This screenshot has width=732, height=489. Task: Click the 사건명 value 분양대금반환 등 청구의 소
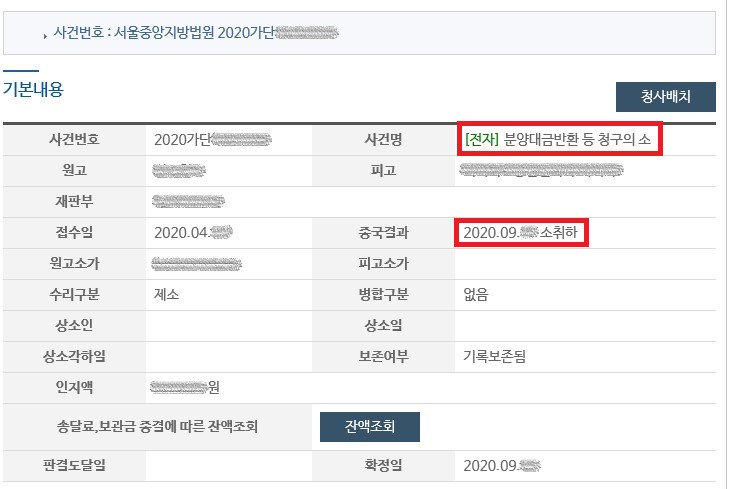(x=577, y=139)
